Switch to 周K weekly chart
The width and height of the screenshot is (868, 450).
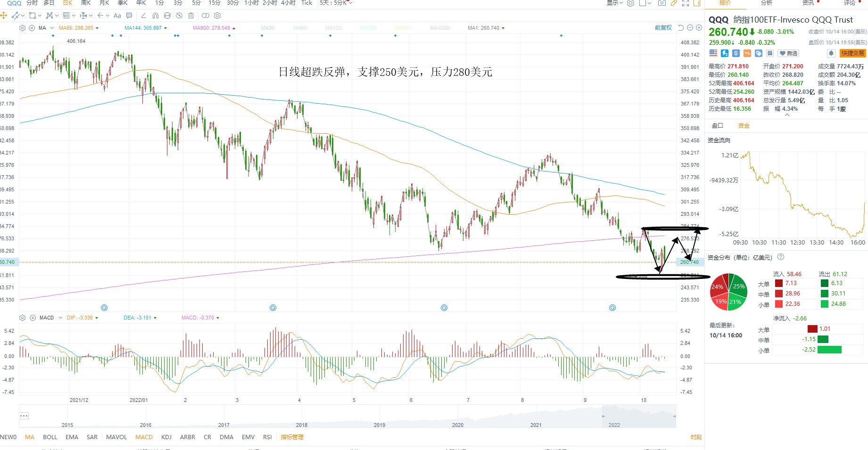pyautogui.click(x=85, y=3)
